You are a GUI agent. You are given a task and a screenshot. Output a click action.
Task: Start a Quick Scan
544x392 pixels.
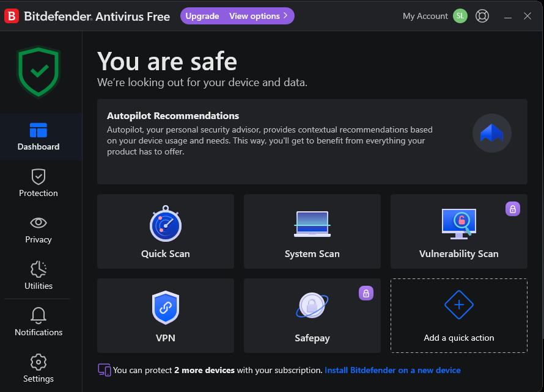166,231
